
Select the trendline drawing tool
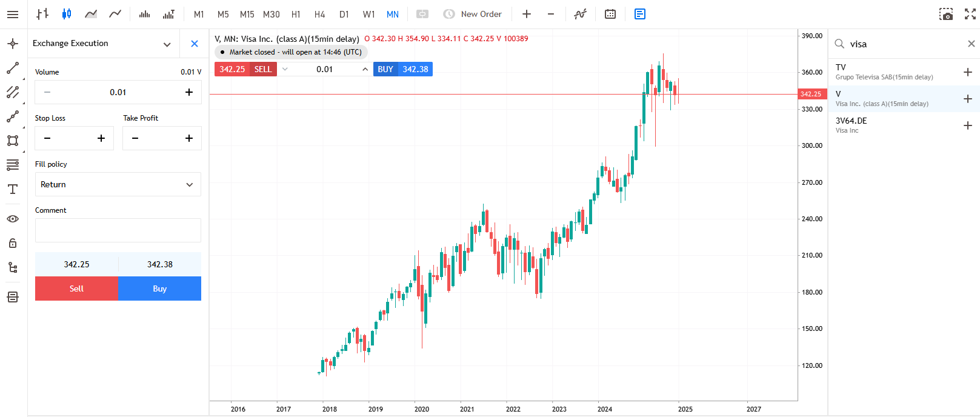coord(13,68)
